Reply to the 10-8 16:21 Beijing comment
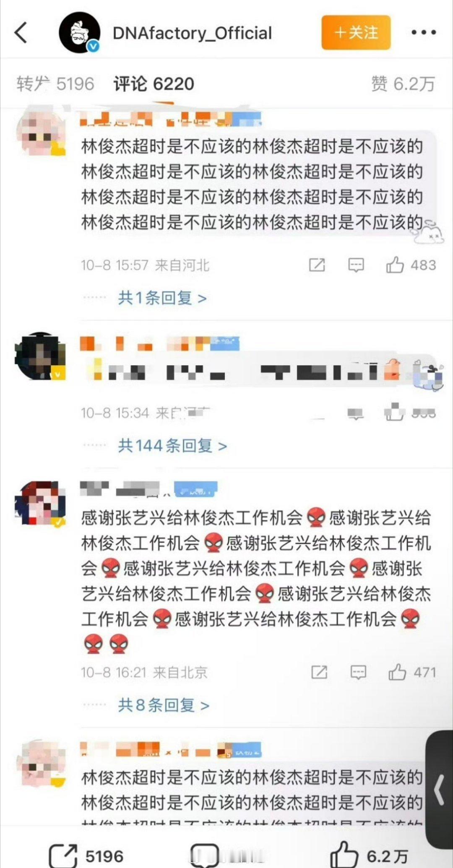Viewport: 453px width, 868px height. (x=358, y=673)
